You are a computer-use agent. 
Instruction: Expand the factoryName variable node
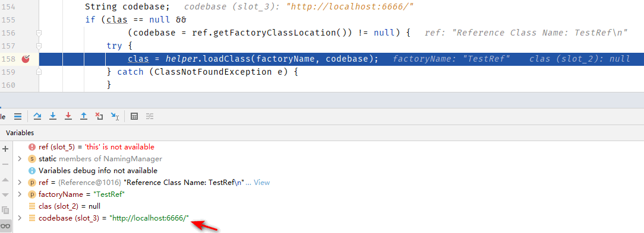click(19, 194)
